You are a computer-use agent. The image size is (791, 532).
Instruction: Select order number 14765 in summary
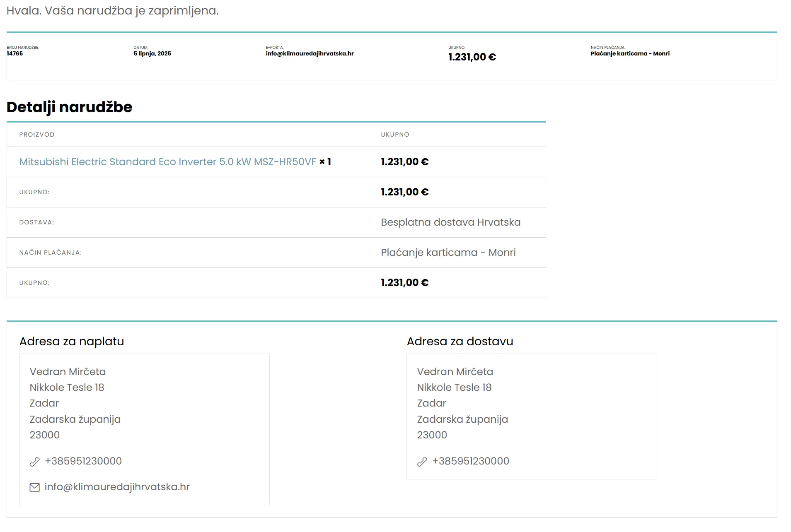click(15, 53)
